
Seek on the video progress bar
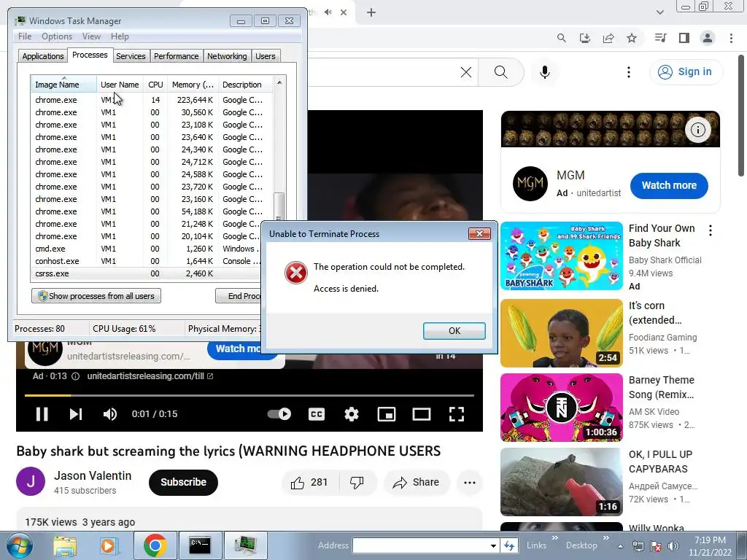pos(249,395)
